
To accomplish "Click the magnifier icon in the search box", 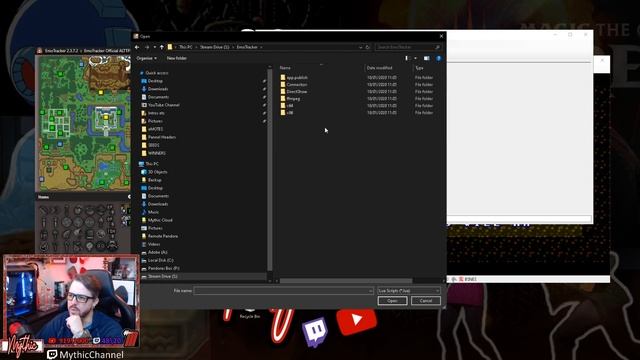I will pyautogui.click(x=437, y=47).
